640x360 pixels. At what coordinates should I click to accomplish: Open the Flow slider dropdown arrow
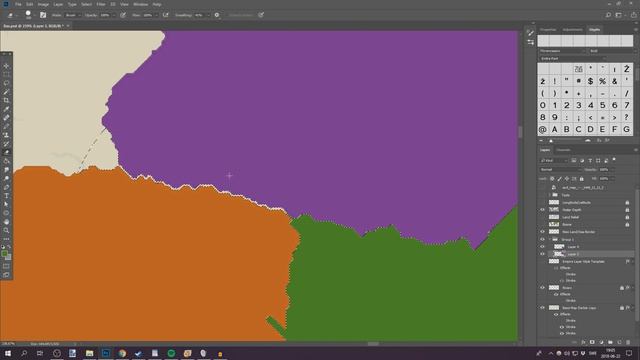tap(156, 15)
